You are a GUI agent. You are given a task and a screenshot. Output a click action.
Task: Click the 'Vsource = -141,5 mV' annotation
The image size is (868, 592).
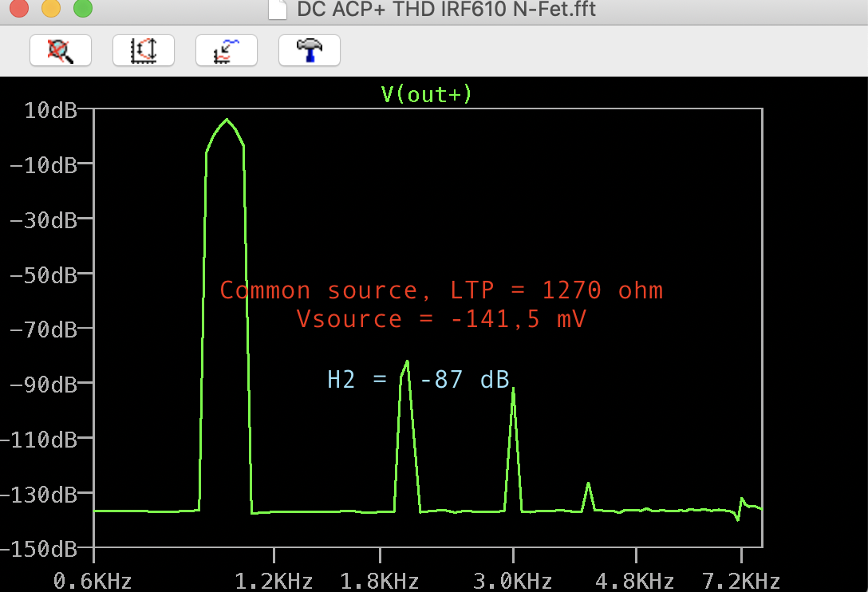click(441, 319)
